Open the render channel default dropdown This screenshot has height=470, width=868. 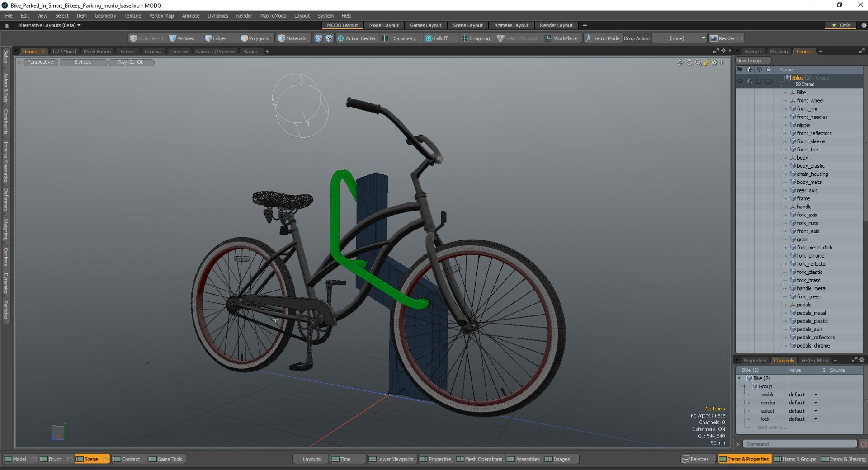coord(803,403)
